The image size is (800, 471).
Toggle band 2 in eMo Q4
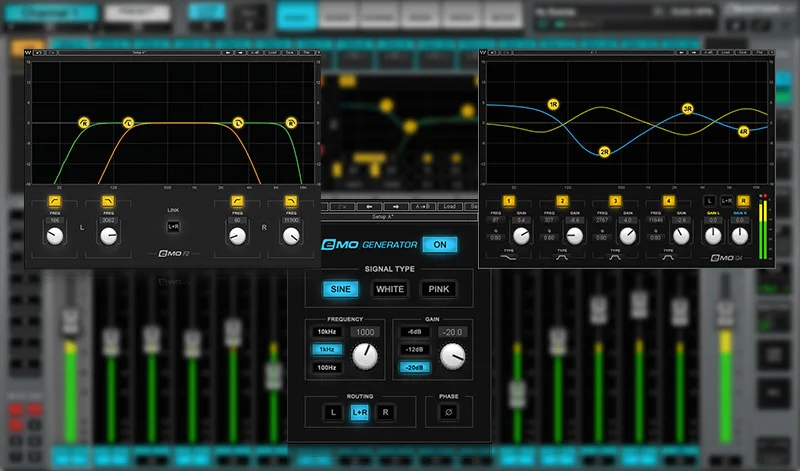point(562,201)
